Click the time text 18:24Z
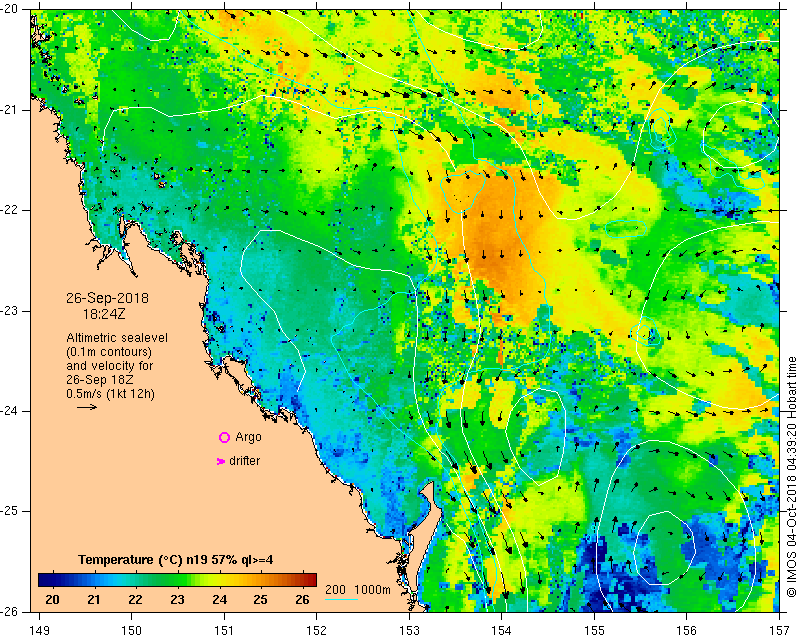The height and width of the screenshot is (640, 800). pos(104,314)
